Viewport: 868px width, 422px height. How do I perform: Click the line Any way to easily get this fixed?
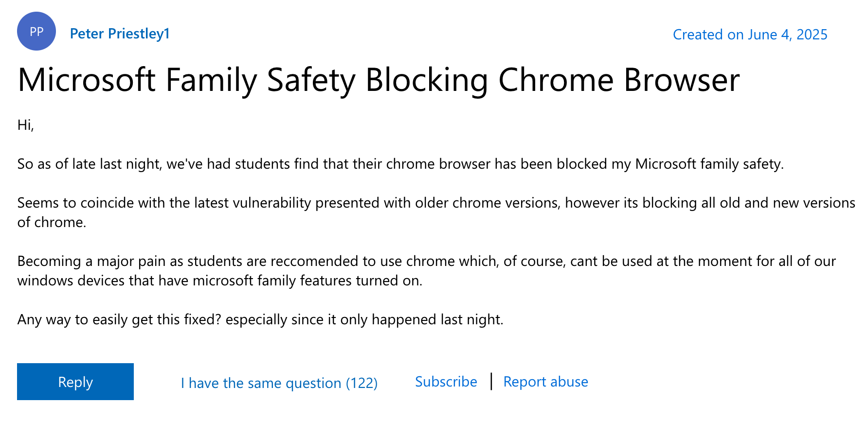[260, 319]
